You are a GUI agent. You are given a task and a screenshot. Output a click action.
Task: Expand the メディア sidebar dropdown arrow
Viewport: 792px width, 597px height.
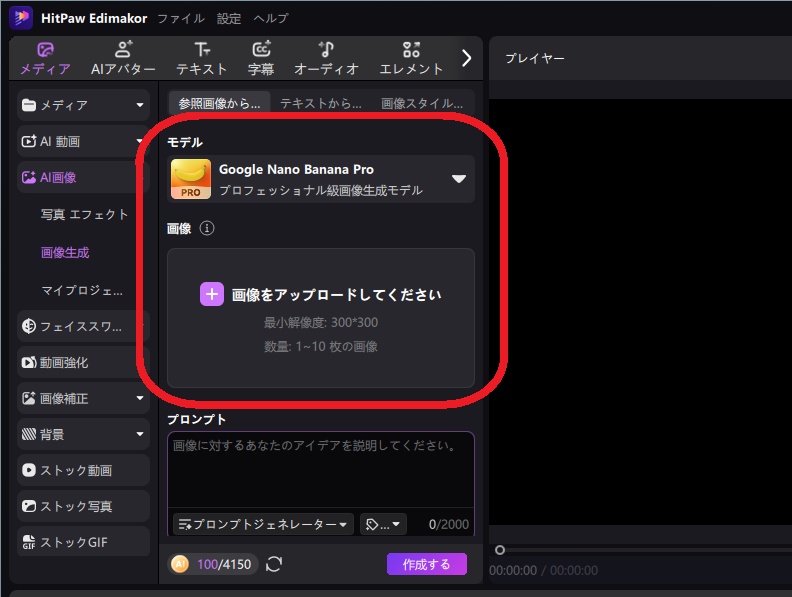tap(140, 105)
